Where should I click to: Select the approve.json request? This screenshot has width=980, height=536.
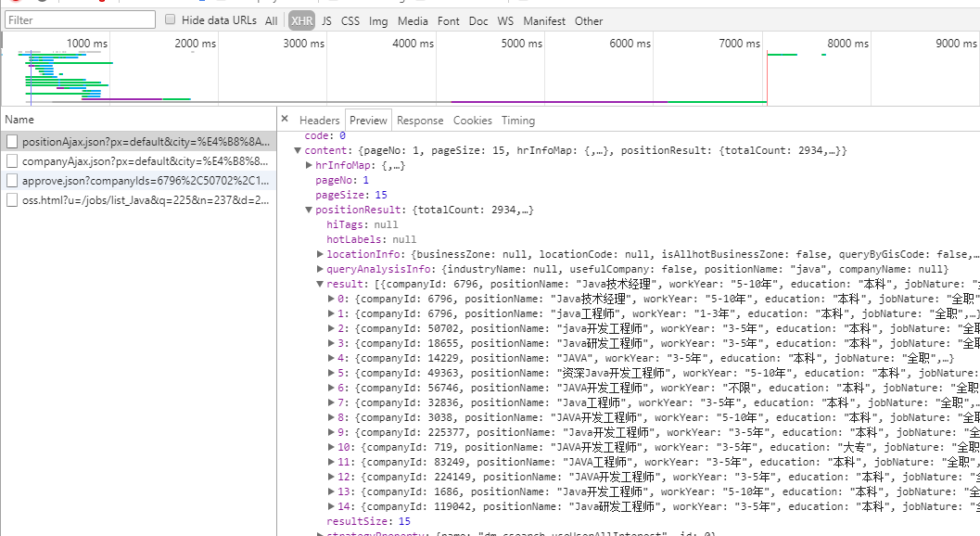click(x=139, y=181)
